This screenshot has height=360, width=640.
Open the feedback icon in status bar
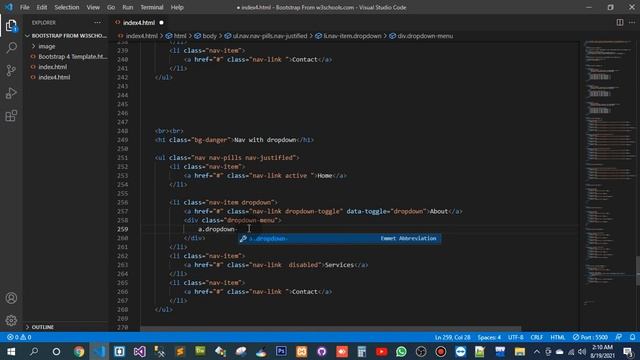[619, 337]
